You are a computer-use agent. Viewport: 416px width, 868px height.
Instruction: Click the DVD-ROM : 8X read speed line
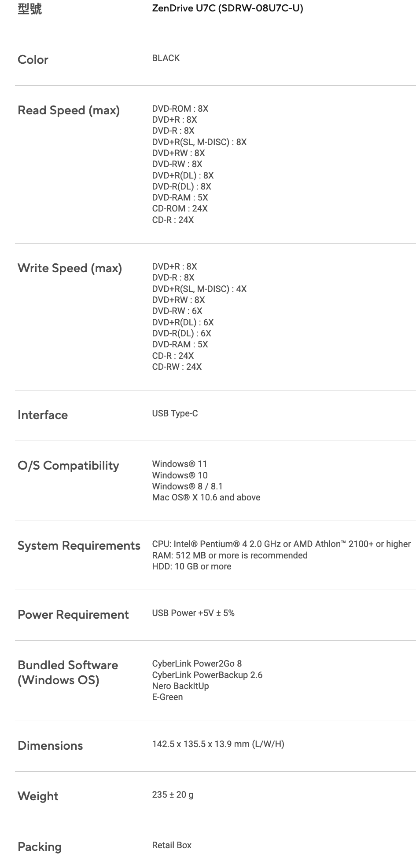pos(180,109)
